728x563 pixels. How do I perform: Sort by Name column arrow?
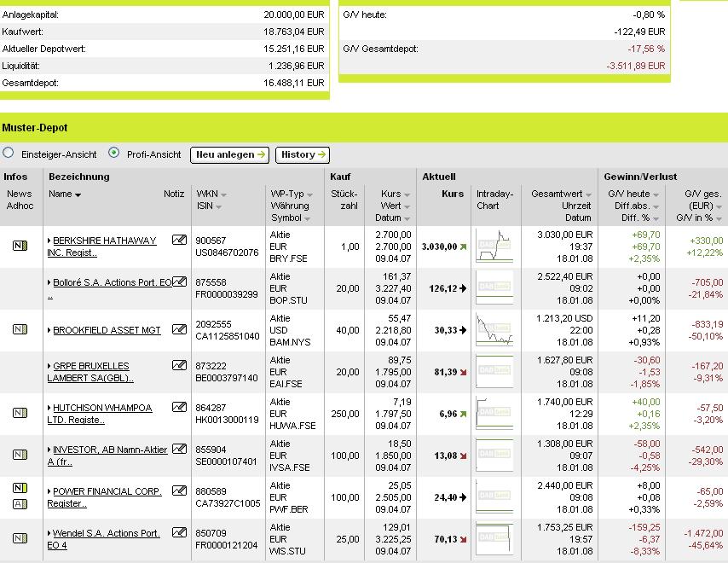coord(78,195)
